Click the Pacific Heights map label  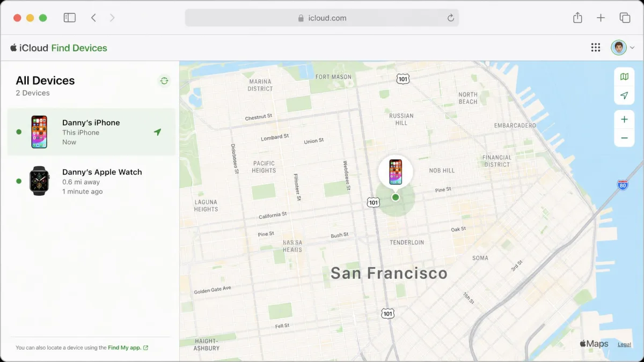pyautogui.click(x=264, y=167)
